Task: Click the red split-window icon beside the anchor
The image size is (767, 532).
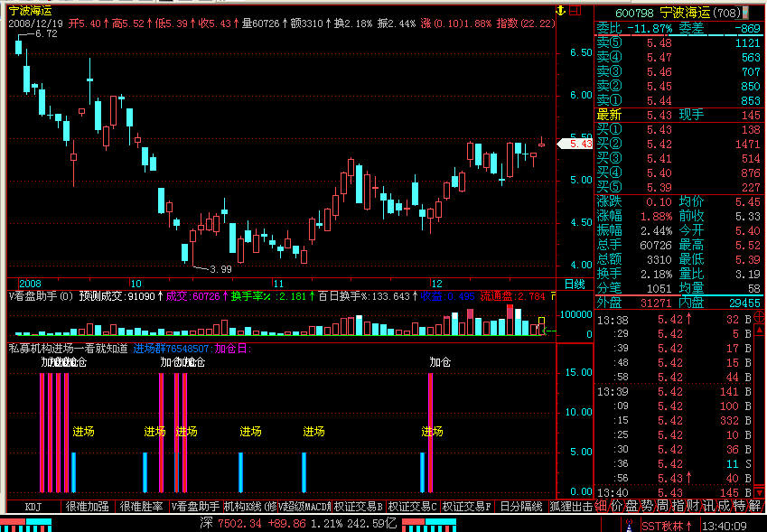Action: pyautogui.click(x=575, y=10)
